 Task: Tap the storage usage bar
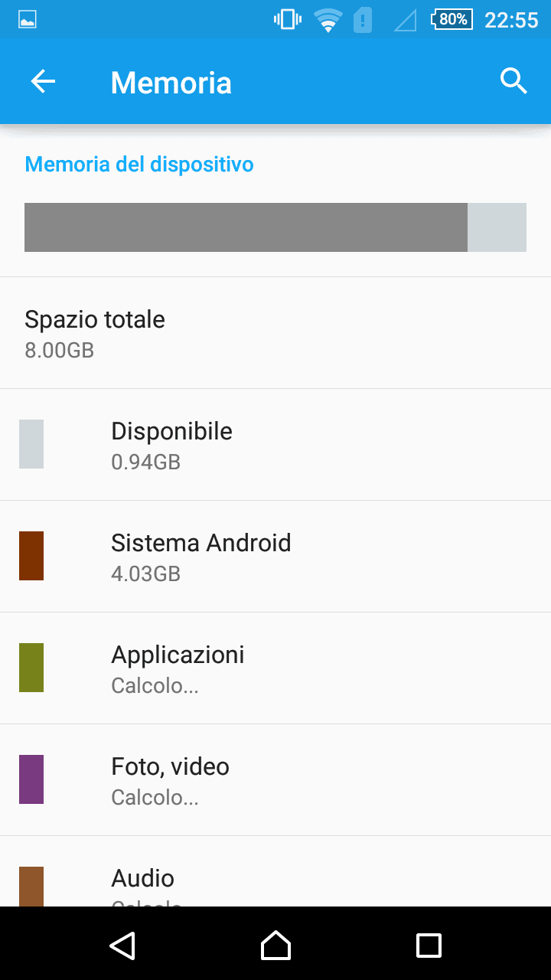[275, 227]
